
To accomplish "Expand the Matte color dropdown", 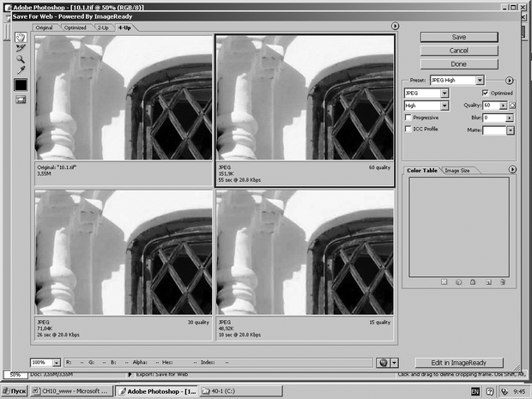I will pos(511,130).
